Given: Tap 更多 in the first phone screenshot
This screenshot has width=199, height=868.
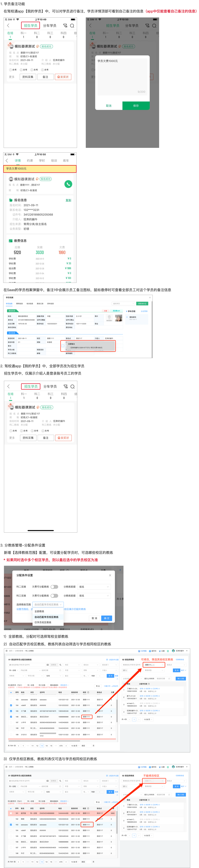Looking at the screenshot, I should coord(12,77).
